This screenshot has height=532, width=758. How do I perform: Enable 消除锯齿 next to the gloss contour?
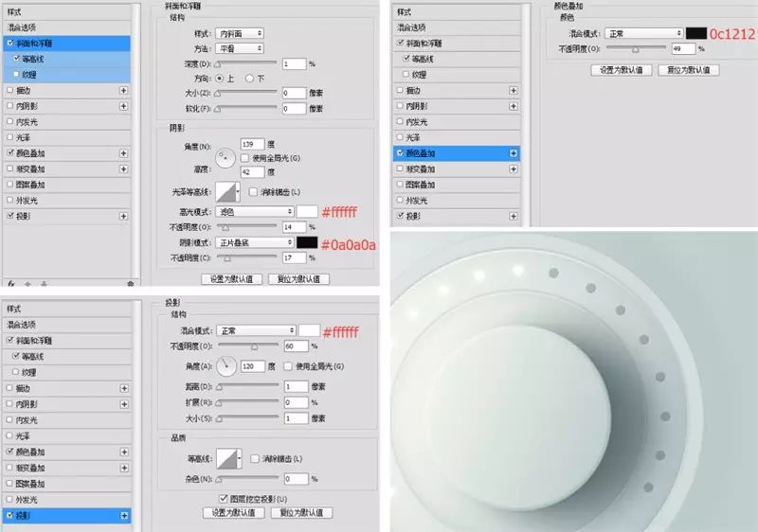tap(253, 191)
